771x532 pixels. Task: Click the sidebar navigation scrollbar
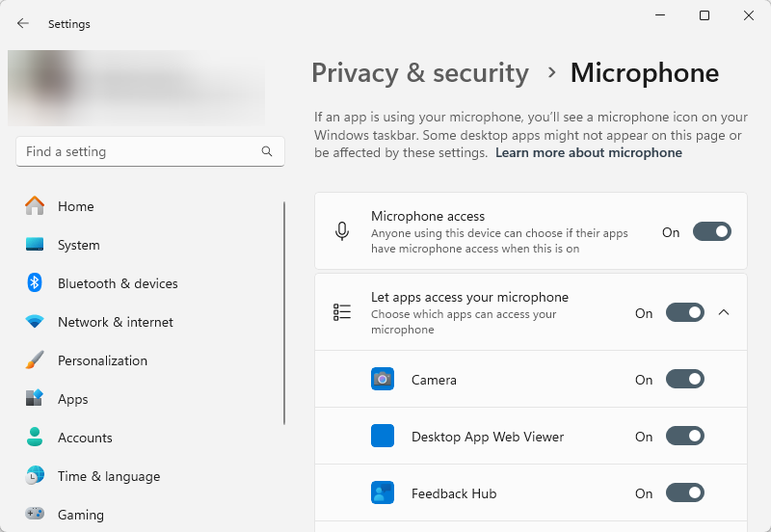coord(284,313)
